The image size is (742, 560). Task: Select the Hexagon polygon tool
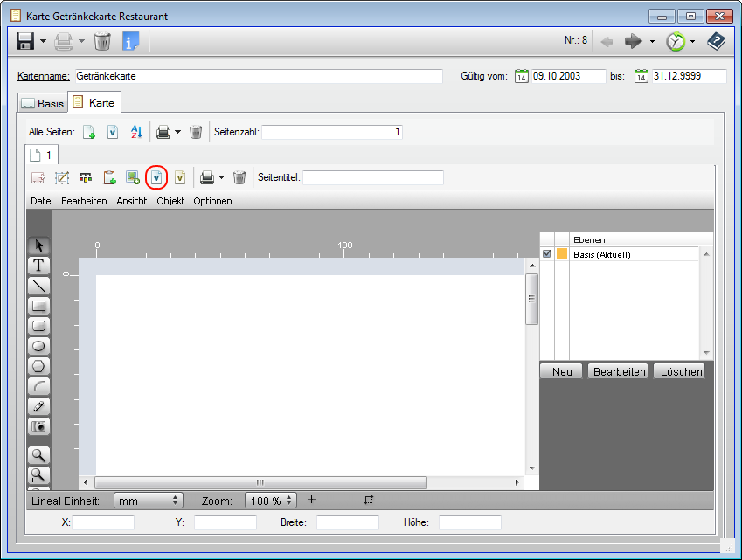click(39, 366)
